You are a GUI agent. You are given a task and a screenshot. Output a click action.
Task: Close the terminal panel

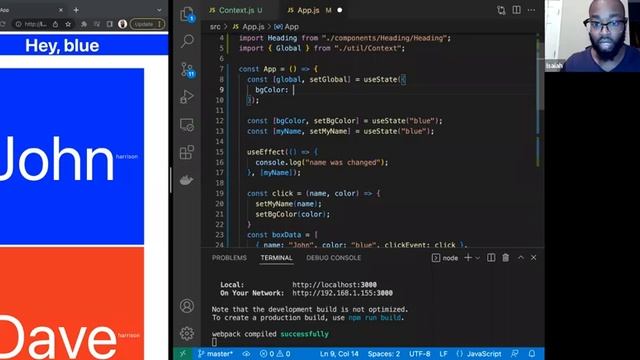pos(533,258)
